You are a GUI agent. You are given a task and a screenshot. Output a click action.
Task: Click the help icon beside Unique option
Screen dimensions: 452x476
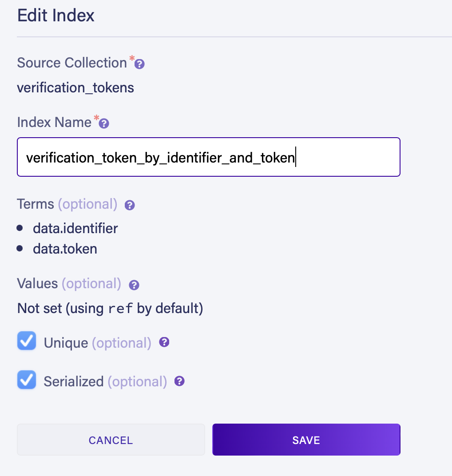pyautogui.click(x=164, y=342)
